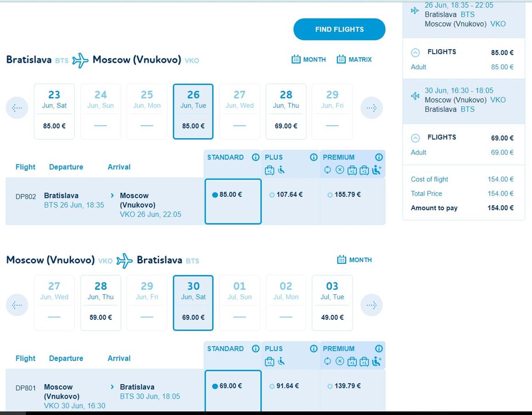Viewport: 532px width, 415px height.
Task: Click PREMIUM cancellation X icon on outbound flight
Action: tap(340, 170)
